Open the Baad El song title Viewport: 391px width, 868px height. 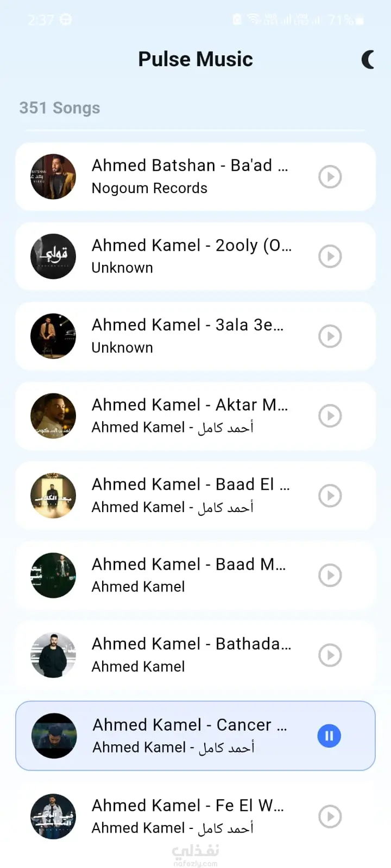click(x=190, y=484)
